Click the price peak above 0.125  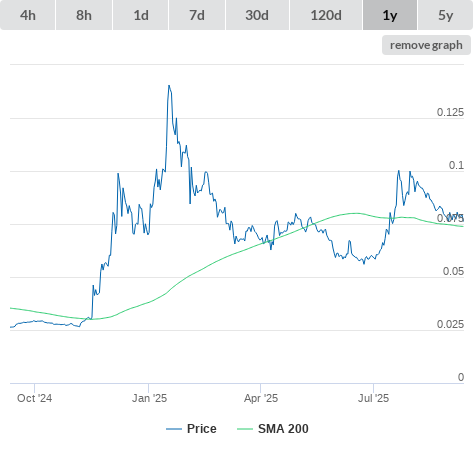pyautogui.click(x=169, y=86)
